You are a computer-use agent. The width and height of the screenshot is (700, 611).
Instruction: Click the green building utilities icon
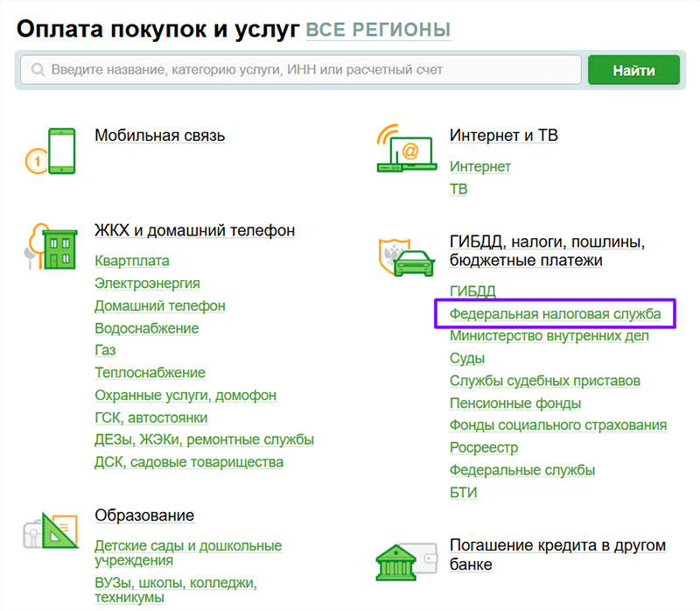pos(51,246)
